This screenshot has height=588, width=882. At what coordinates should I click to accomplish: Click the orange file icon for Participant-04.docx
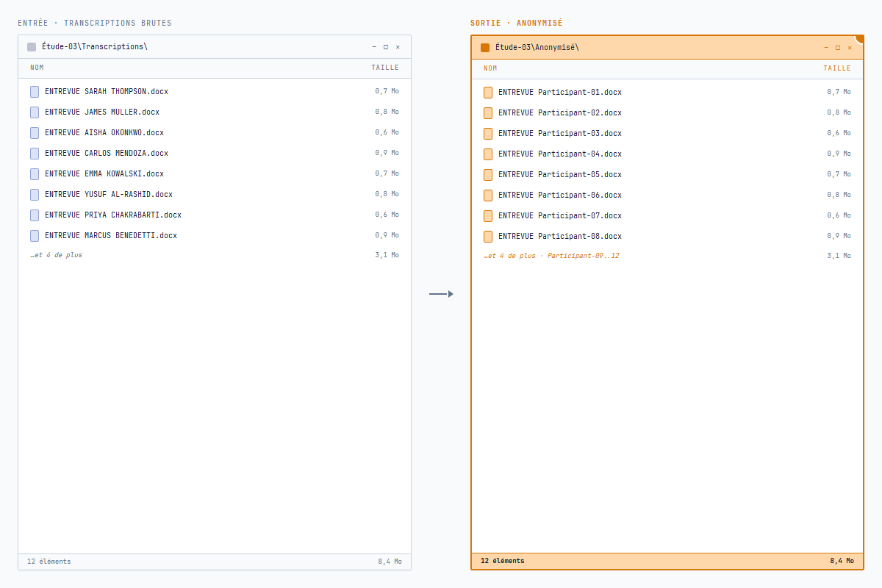pyautogui.click(x=488, y=154)
